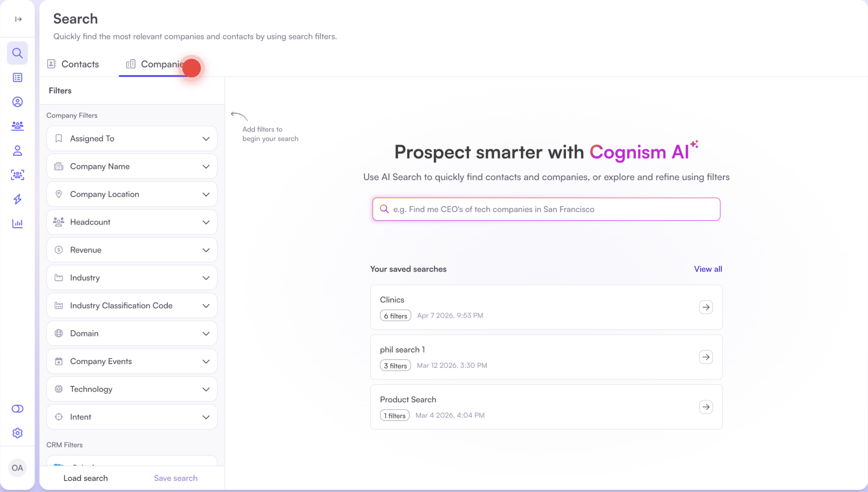
Task: Open the Clinics saved search arrow
Action: pyautogui.click(x=706, y=307)
